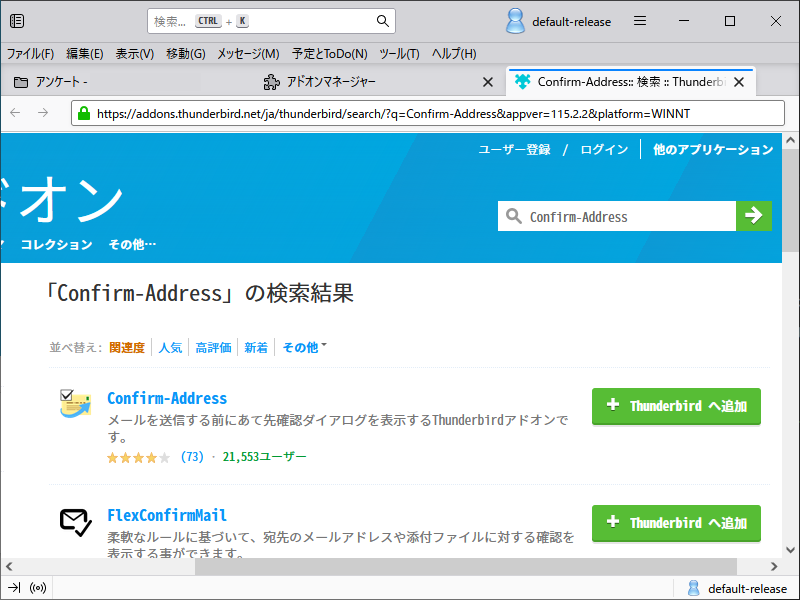Switch to the アドオンマネージャー tab
The image size is (800, 600).
tap(378, 82)
